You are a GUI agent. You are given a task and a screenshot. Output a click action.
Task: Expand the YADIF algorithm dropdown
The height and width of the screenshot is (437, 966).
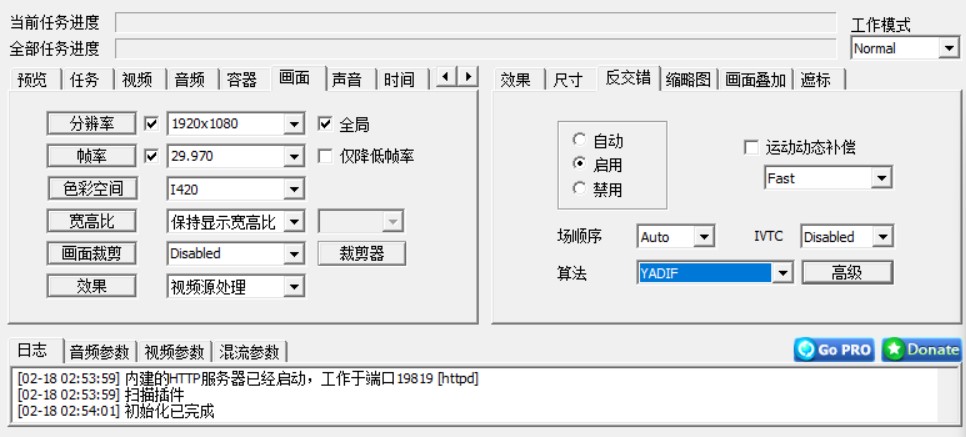[783, 273]
